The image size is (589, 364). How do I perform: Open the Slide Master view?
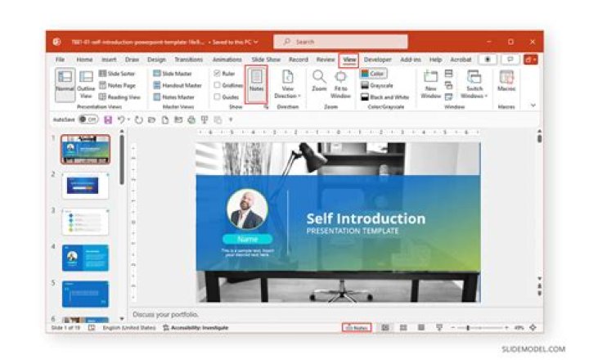(x=178, y=74)
